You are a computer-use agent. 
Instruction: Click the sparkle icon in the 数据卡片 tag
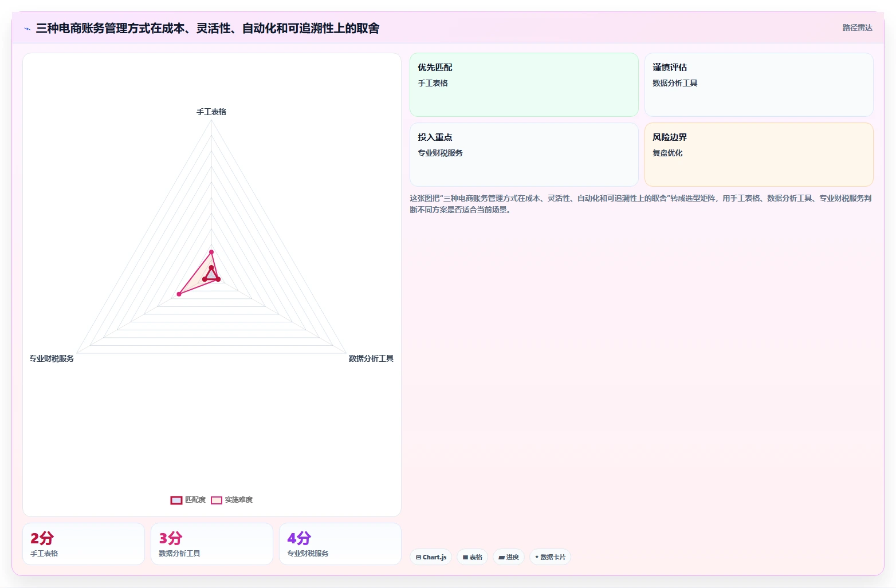537,557
